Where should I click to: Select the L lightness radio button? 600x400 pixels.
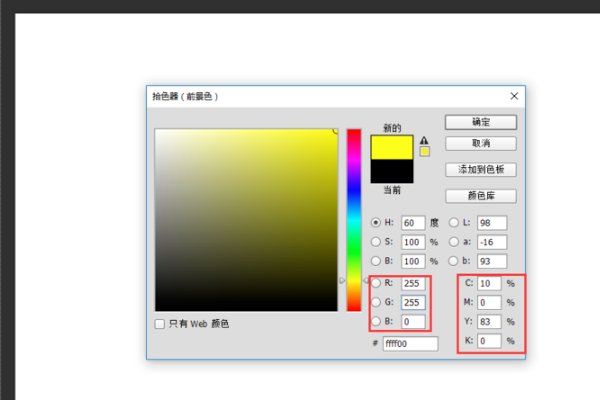tap(453, 223)
